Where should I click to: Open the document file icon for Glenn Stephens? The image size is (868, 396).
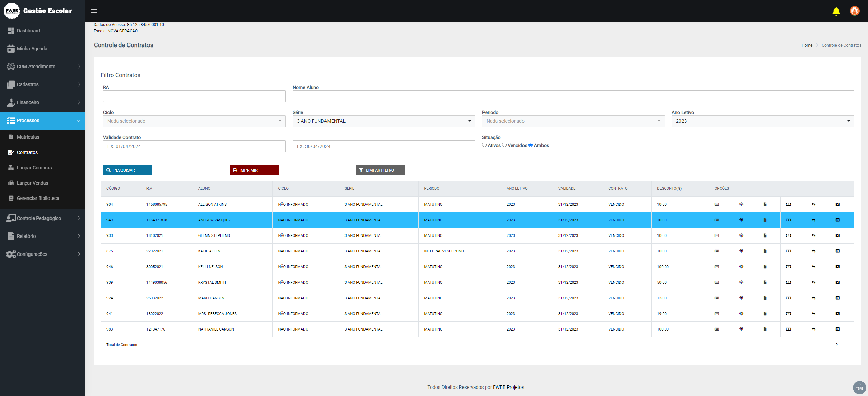(765, 235)
